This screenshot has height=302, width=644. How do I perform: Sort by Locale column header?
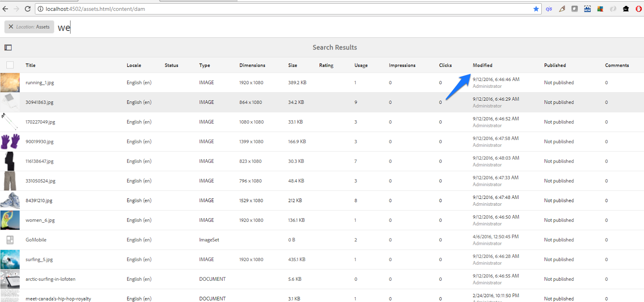(134, 65)
